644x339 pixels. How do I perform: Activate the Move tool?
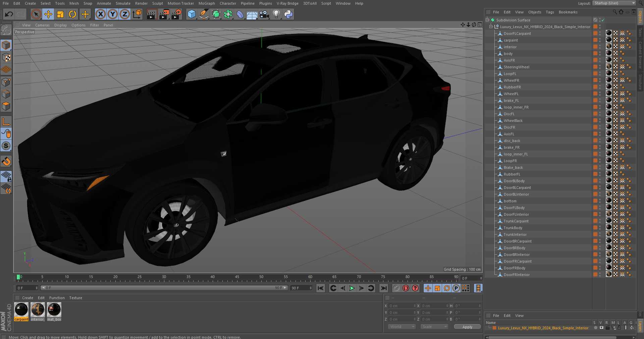click(x=48, y=14)
